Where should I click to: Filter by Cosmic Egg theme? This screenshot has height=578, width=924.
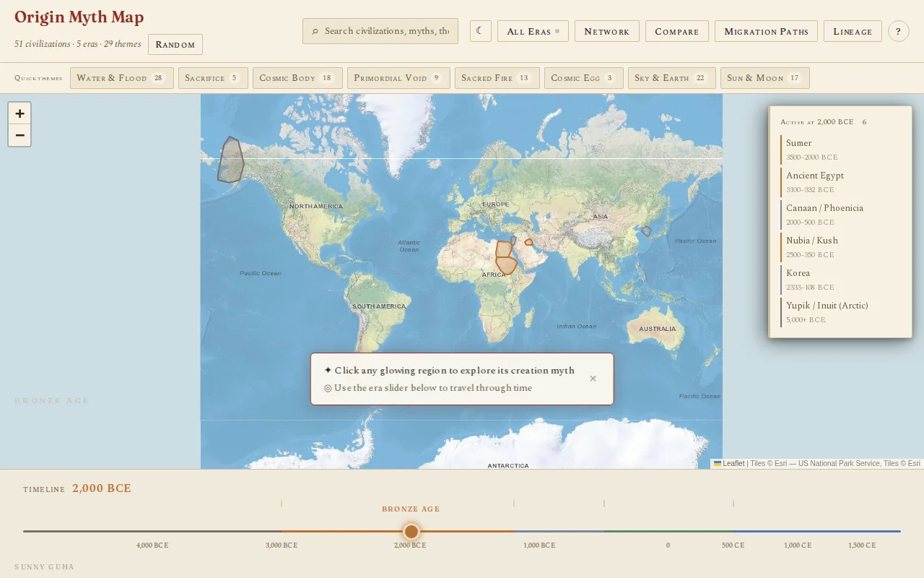click(584, 78)
